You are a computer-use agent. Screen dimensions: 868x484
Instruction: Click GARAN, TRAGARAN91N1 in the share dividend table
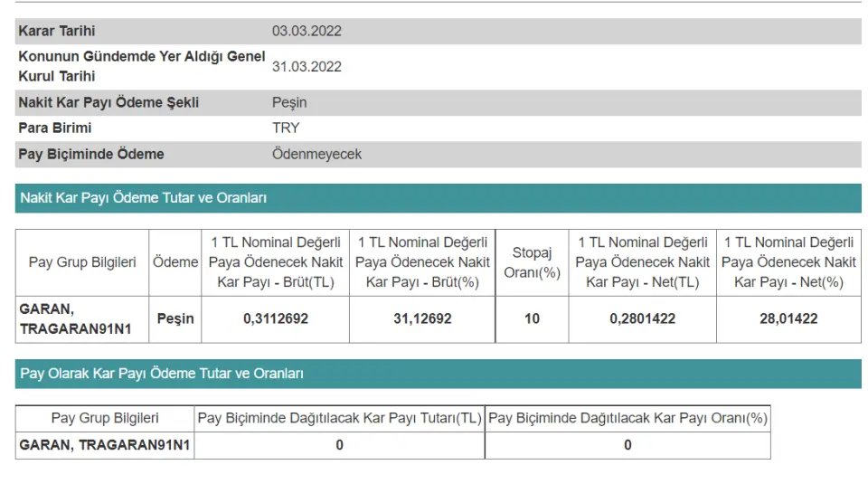tap(104, 445)
